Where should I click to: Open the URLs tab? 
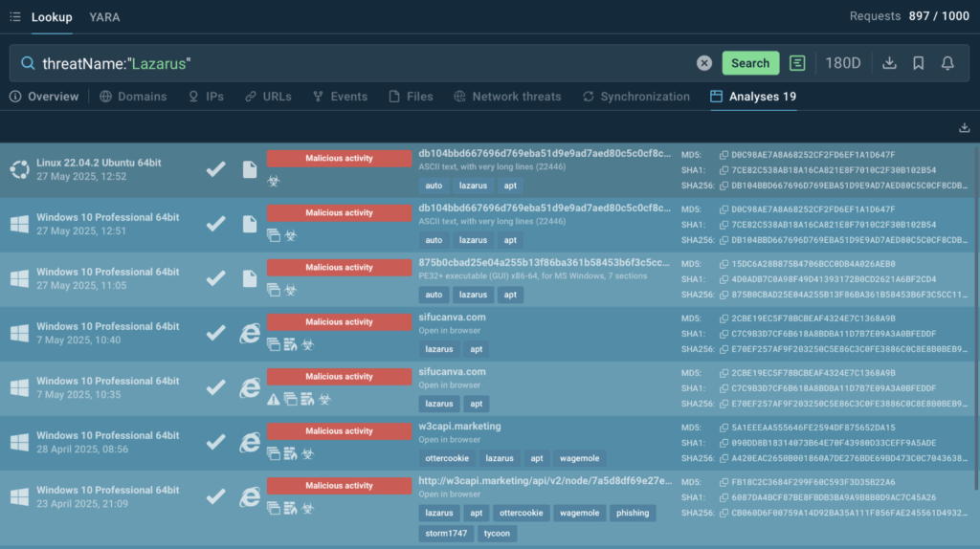tap(268, 97)
